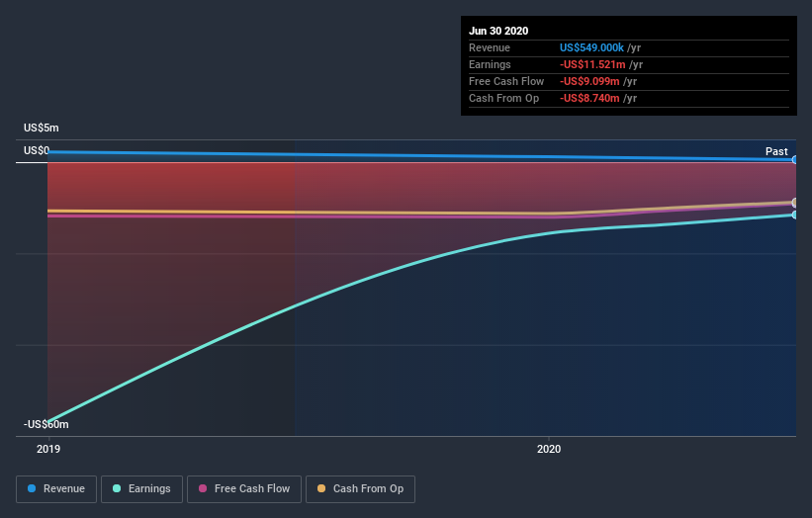Toggle the Cash From Op legend button
The image size is (812, 518).
[x=360, y=489]
